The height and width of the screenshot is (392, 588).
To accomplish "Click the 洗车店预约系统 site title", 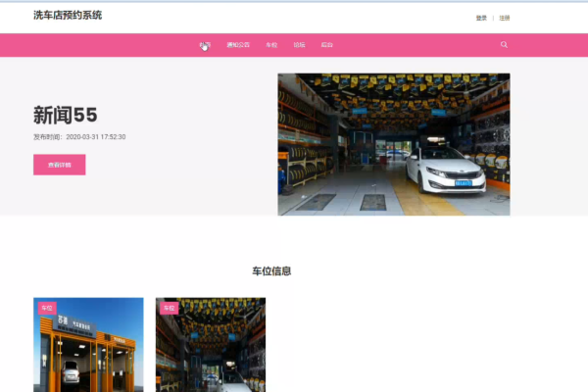I will (68, 15).
